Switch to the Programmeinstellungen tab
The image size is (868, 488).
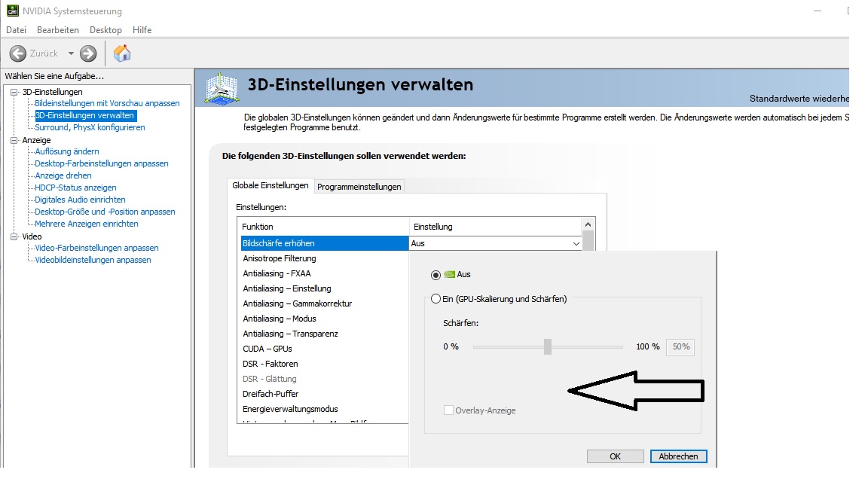(359, 187)
